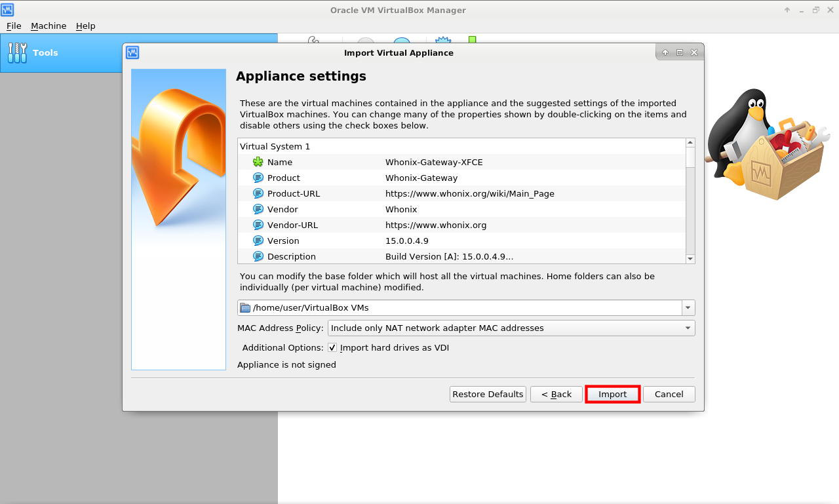
Task: Select the Description row value
Action: (x=449, y=256)
